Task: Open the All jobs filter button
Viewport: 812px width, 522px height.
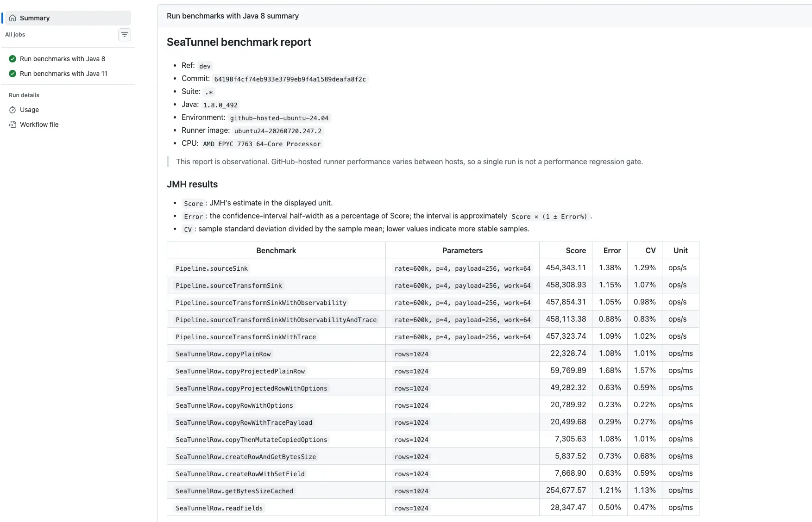Action: tap(125, 35)
